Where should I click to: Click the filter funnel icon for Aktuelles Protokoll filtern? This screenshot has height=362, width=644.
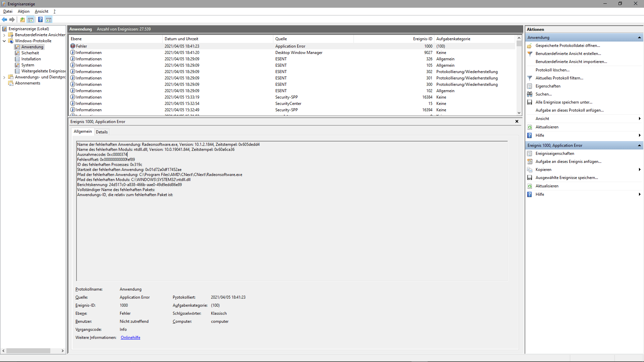530,78
